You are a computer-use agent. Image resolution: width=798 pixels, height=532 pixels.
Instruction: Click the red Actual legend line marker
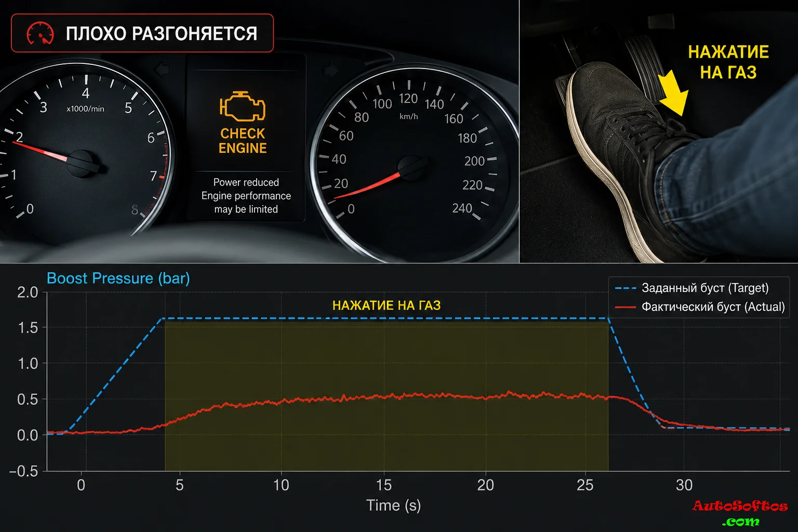(x=625, y=307)
